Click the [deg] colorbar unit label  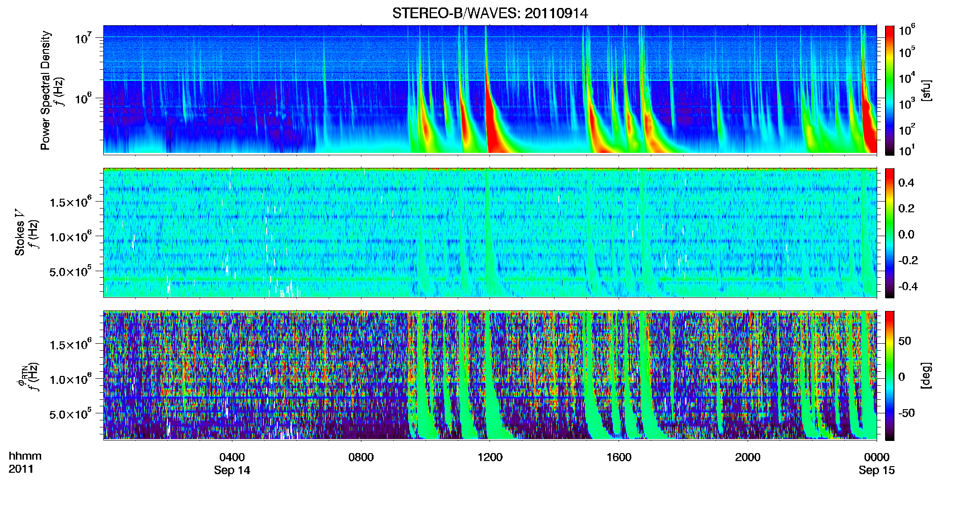click(926, 375)
